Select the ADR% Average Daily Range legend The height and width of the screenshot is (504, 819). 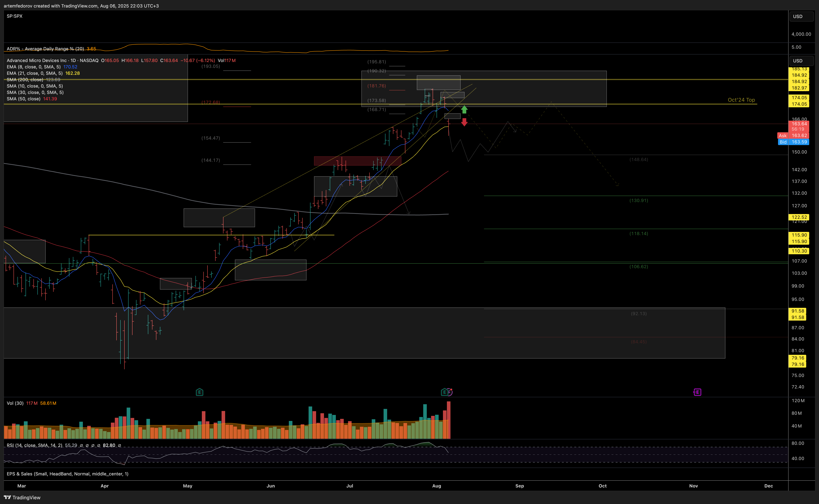pyautogui.click(x=51, y=49)
